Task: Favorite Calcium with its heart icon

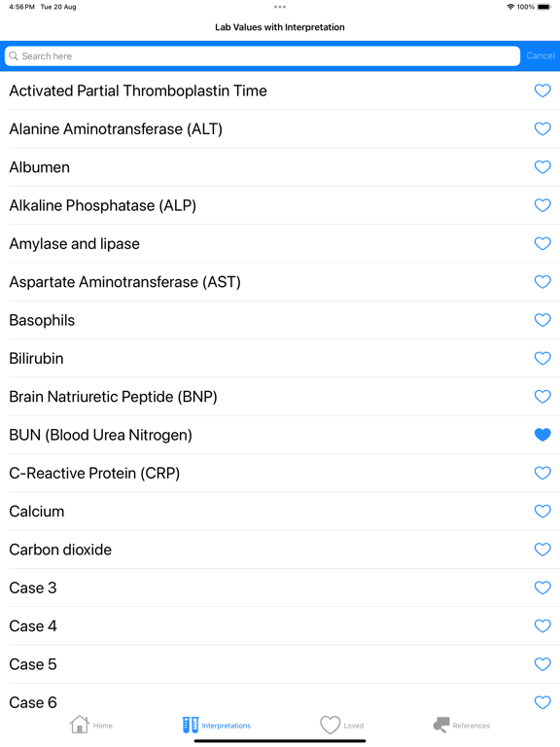Action: (x=542, y=512)
